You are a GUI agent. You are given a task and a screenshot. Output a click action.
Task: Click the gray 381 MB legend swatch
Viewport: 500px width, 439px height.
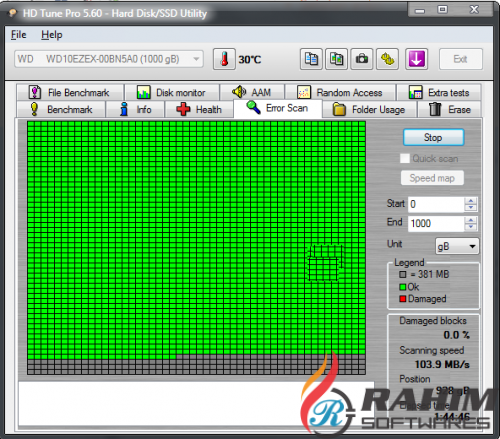(x=403, y=274)
